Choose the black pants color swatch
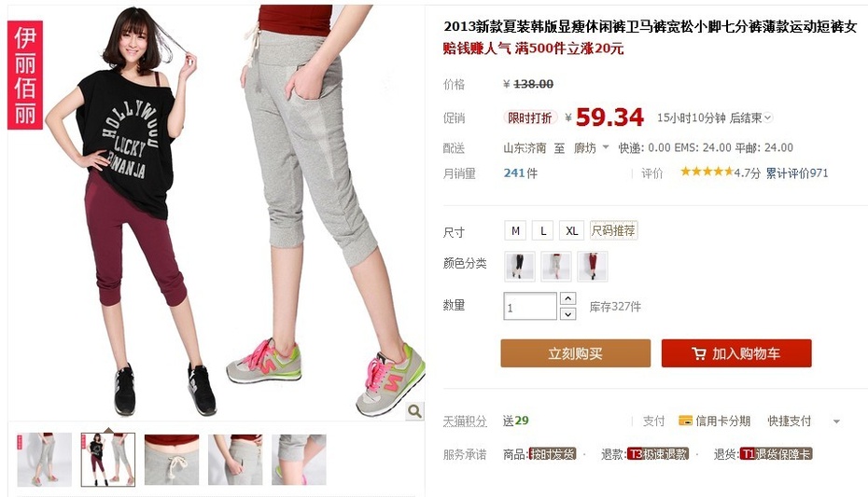The height and width of the screenshot is (497, 868). tap(520, 267)
